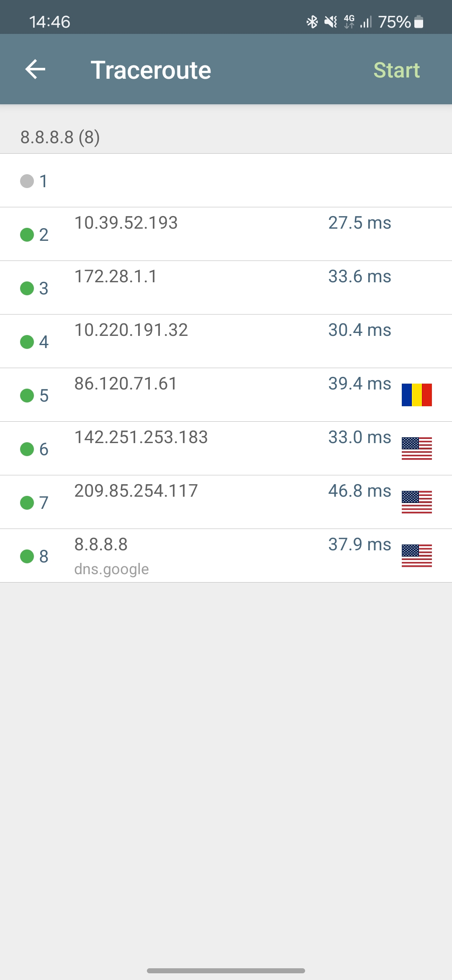
Task: Select hop address 209.85.254.117
Action: coord(136,491)
